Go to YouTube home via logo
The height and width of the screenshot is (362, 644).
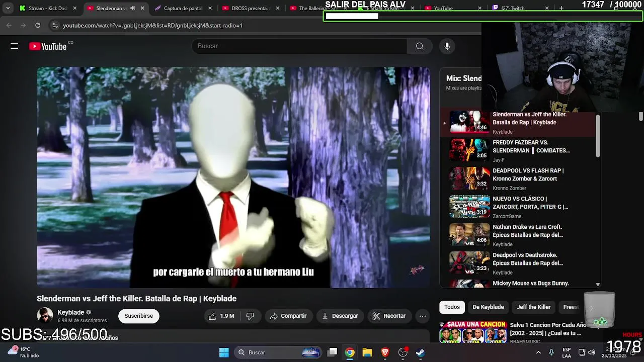[x=48, y=46]
